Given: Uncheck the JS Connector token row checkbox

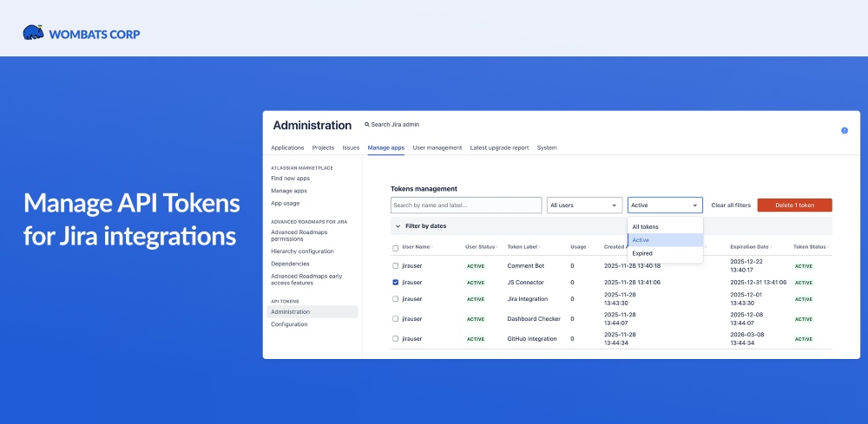Looking at the screenshot, I should [x=395, y=283].
